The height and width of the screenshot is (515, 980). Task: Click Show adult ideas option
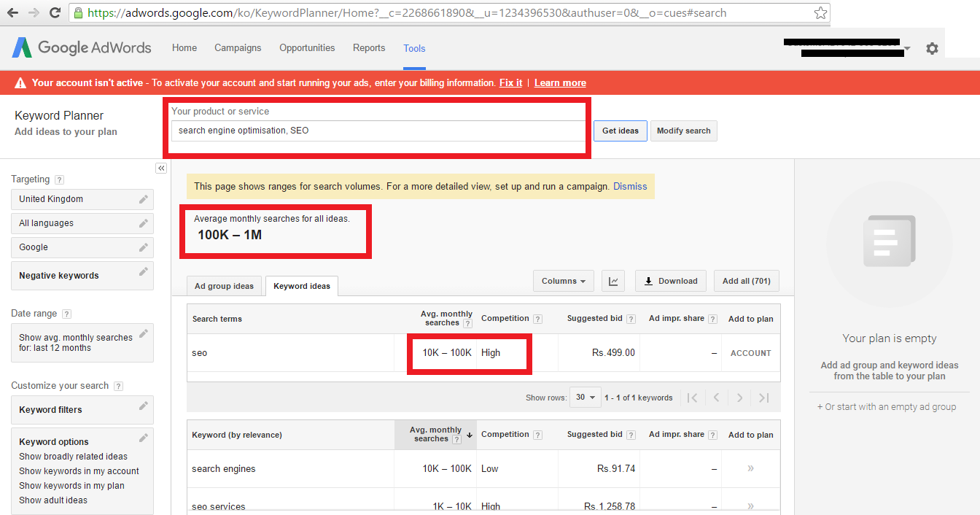point(53,500)
